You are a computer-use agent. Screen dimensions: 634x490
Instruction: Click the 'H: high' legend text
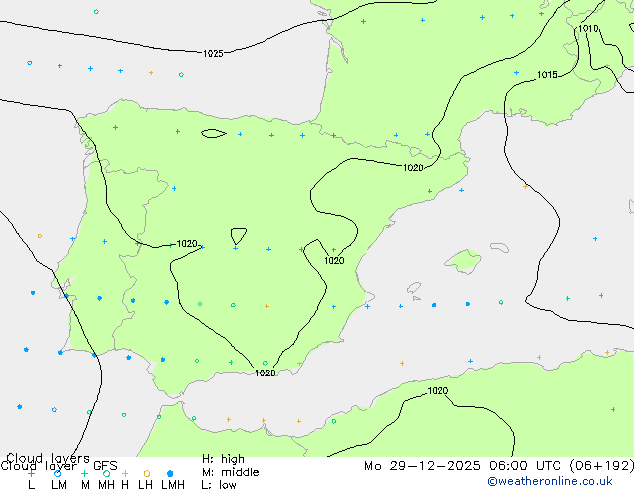pos(223,459)
